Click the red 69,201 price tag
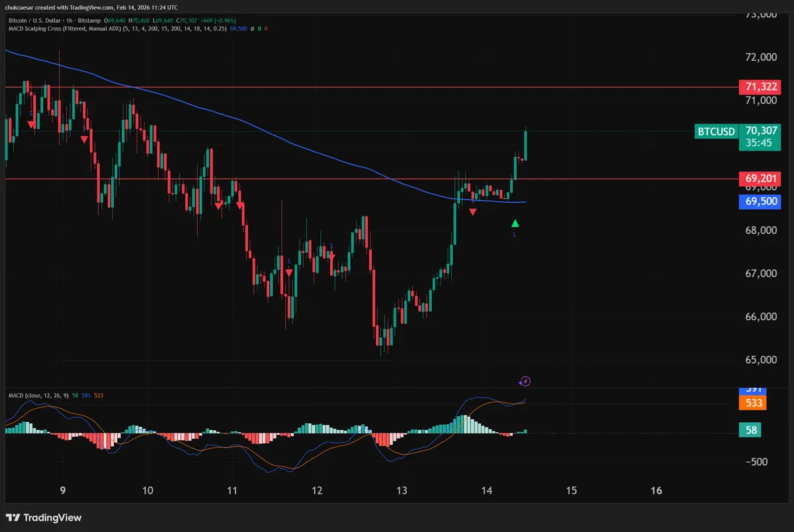This screenshot has width=794, height=532. [760, 179]
